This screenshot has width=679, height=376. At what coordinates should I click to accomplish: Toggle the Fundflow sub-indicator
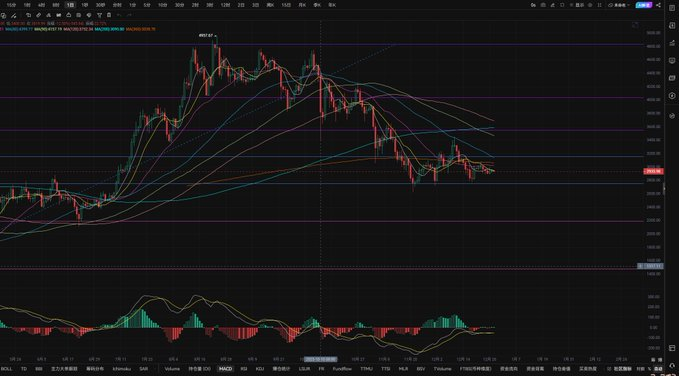pyautogui.click(x=342, y=369)
